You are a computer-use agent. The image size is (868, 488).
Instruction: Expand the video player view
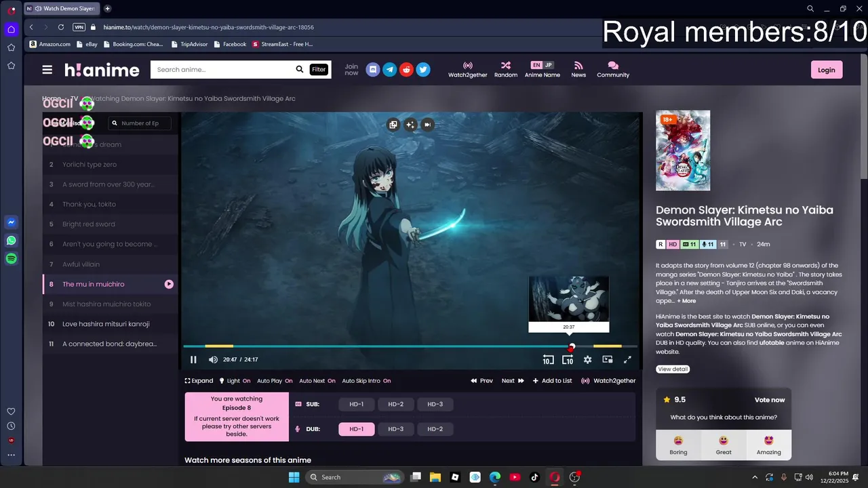(x=199, y=381)
